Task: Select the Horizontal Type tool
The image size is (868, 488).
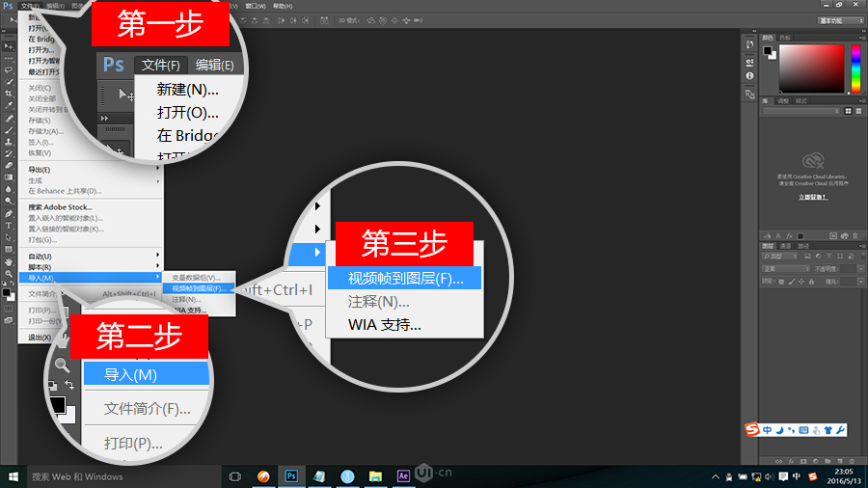Action: coord(9,225)
